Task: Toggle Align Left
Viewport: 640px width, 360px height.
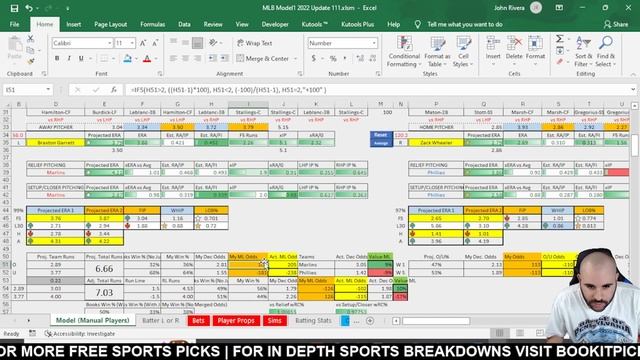Action: click(x=173, y=59)
